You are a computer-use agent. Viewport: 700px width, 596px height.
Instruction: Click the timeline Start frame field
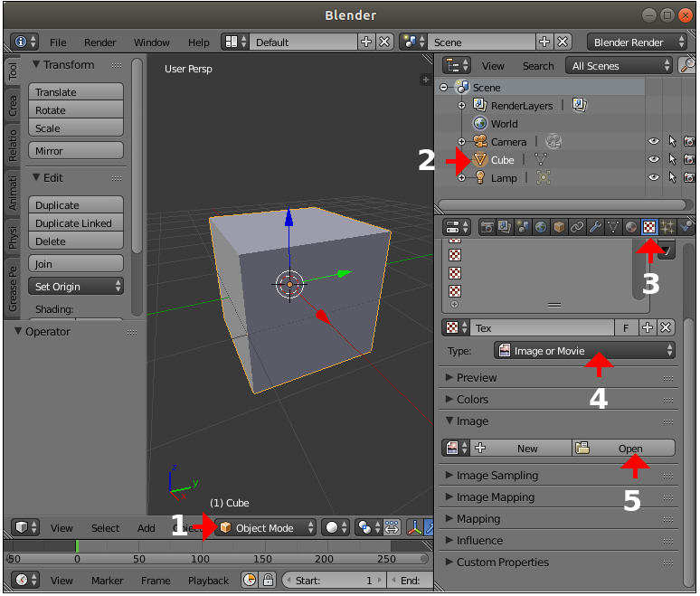pyautogui.click(x=334, y=580)
